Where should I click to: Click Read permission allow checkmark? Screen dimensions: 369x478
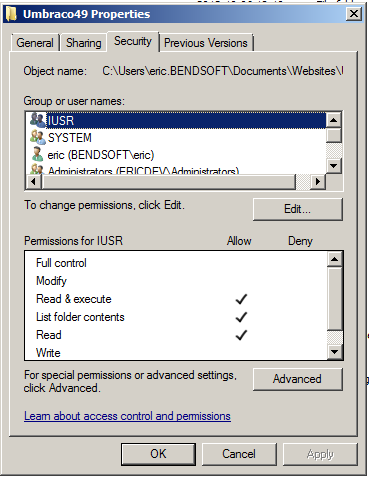pos(241,335)
